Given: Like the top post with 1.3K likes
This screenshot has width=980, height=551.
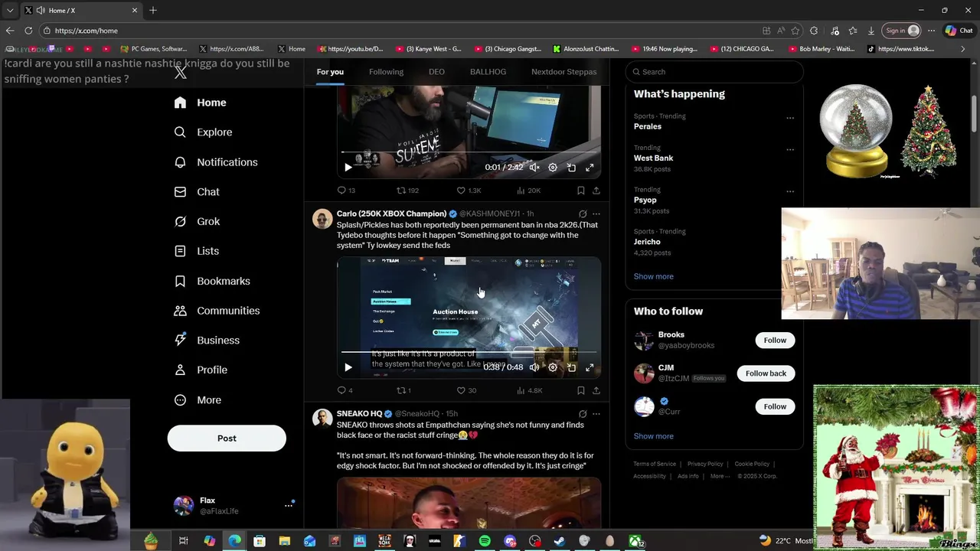Looking at the screenshot, I should pyautogui.click(x=461, y=191).
